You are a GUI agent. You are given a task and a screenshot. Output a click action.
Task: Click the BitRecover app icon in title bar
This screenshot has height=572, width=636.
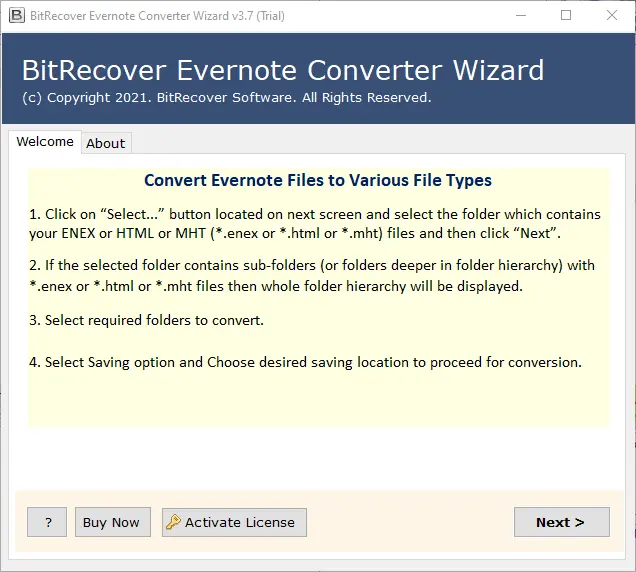17,15
